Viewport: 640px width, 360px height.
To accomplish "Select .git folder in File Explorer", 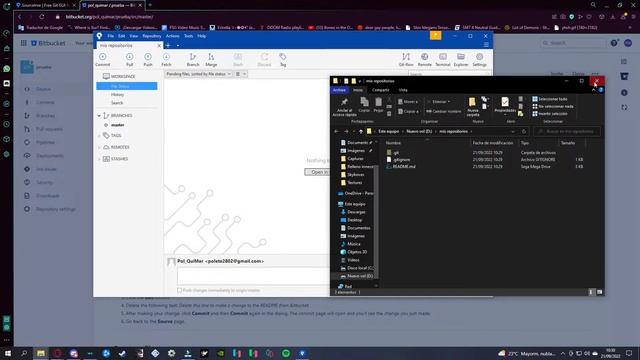I will 393,153.
